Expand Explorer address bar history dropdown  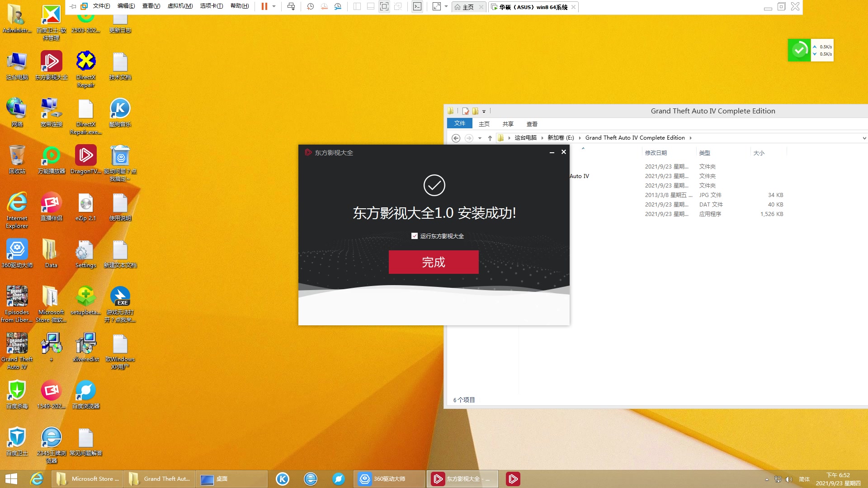[864, 138]
